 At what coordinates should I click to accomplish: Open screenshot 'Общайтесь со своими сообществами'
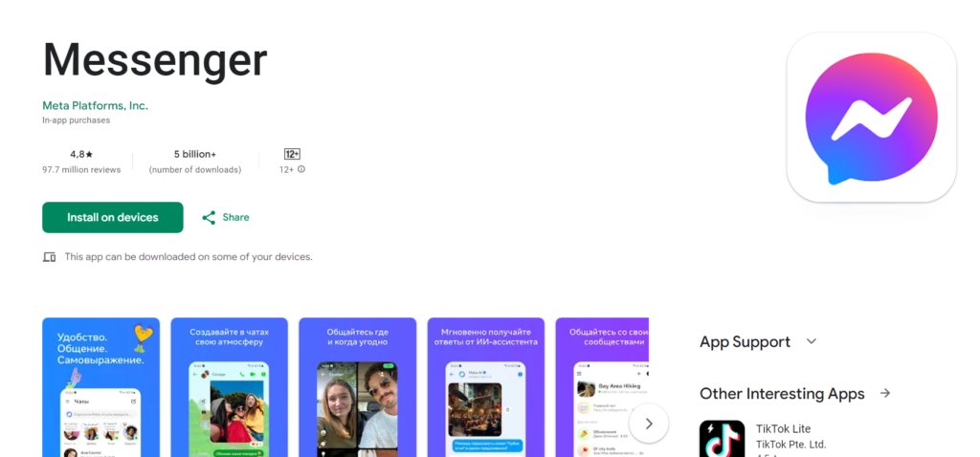[602, 387]
